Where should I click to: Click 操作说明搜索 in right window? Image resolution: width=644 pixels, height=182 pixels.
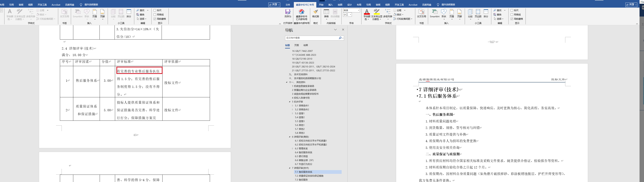click(448, 5)
